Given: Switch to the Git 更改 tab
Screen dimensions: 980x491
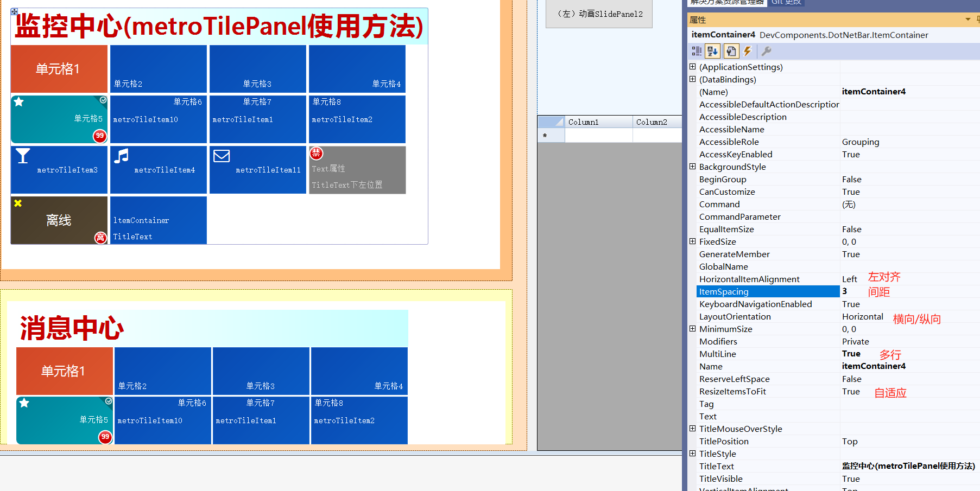Looking at the screenshot, I should (x=786, y=3).
